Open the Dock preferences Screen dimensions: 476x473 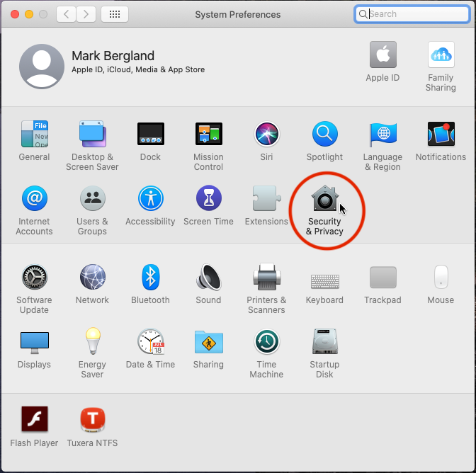click(151, 134)
